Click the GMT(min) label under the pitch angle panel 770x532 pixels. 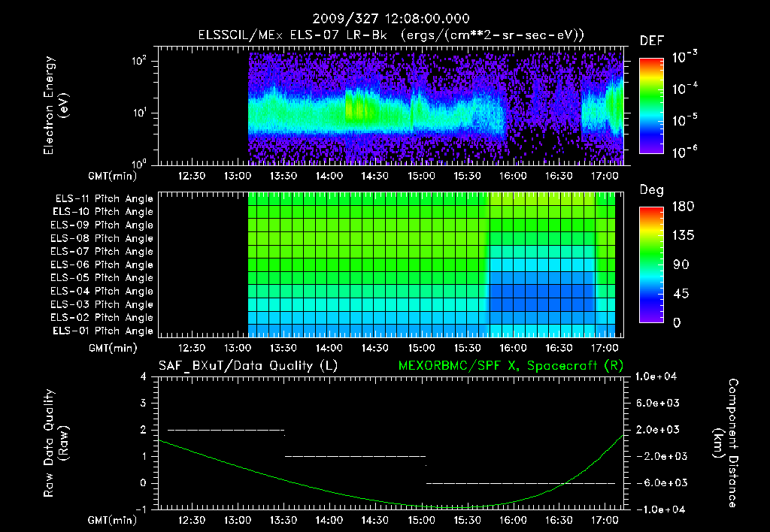pos(112,349)
